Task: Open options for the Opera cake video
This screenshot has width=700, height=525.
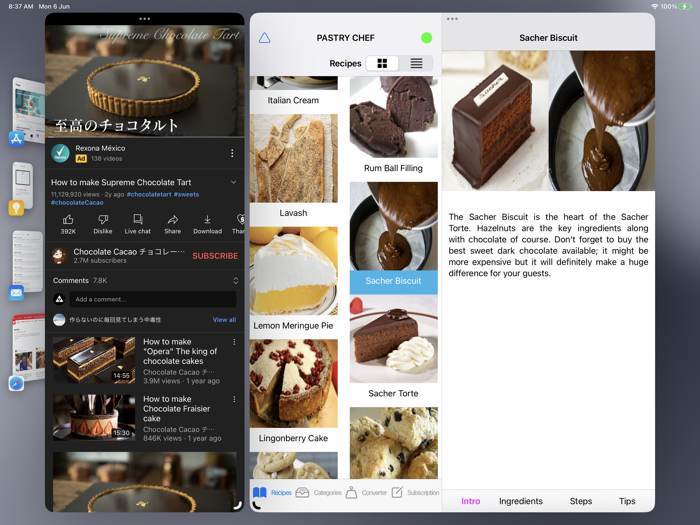Action: point(234,342)
